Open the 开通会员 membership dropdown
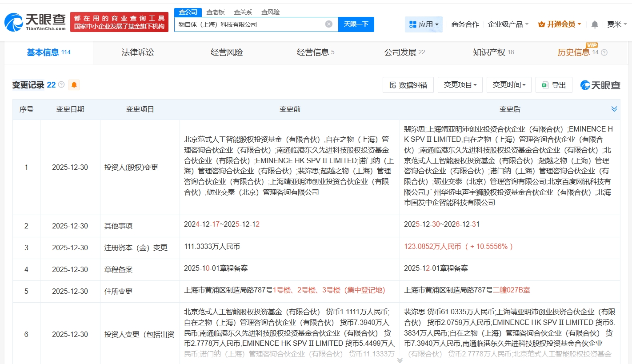Image resolution: width=632 pixels, height=364 pixels. tap(560, 24)
